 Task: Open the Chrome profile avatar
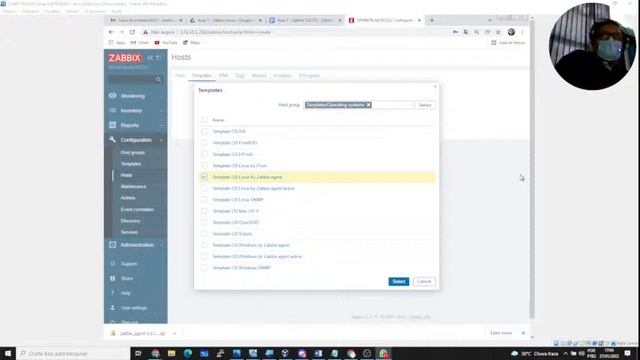[x=511, y=32]
